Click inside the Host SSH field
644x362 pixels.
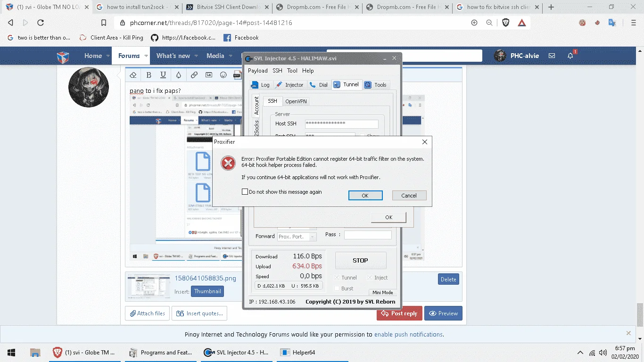coord(342,124)
